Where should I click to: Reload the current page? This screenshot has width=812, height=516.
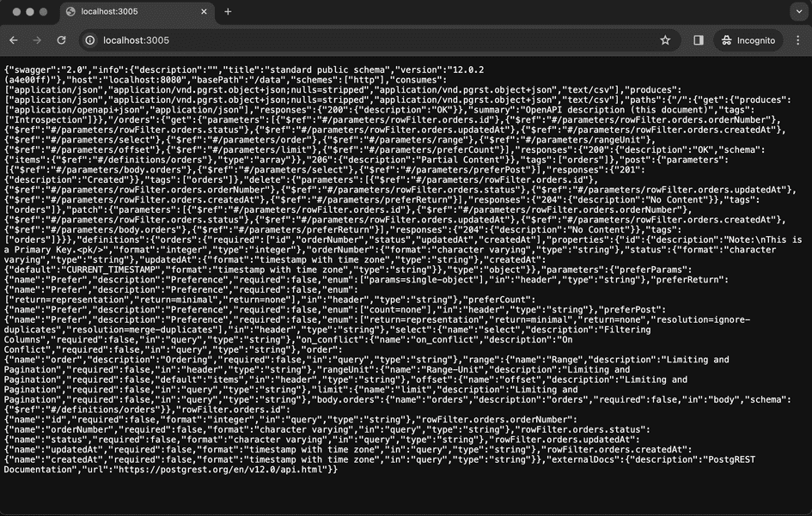[60, 39]
